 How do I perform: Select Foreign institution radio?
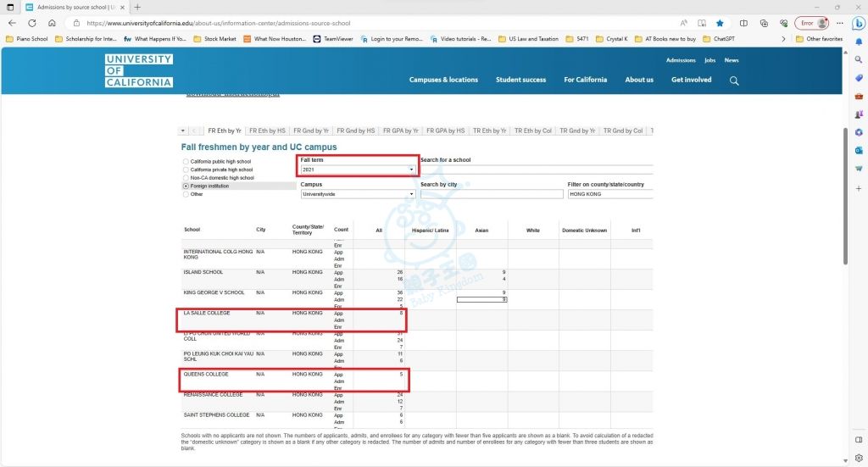[x=186, y=186]
